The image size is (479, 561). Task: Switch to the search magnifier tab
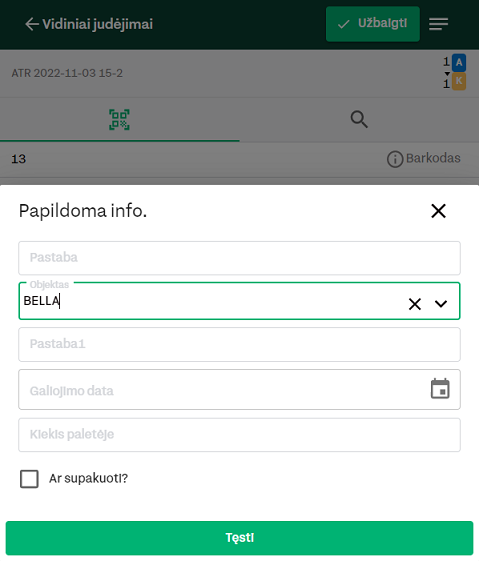[x=359, y=119]
